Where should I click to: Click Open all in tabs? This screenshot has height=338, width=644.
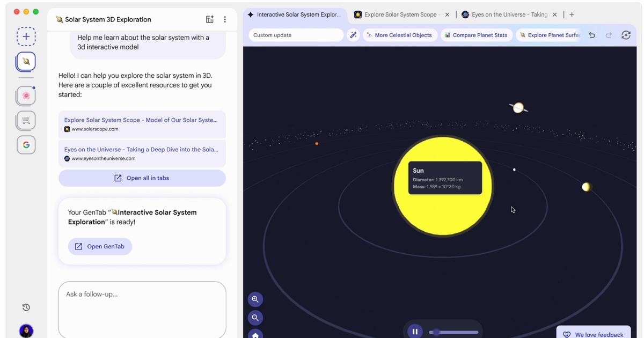click(x=142, y=178)
